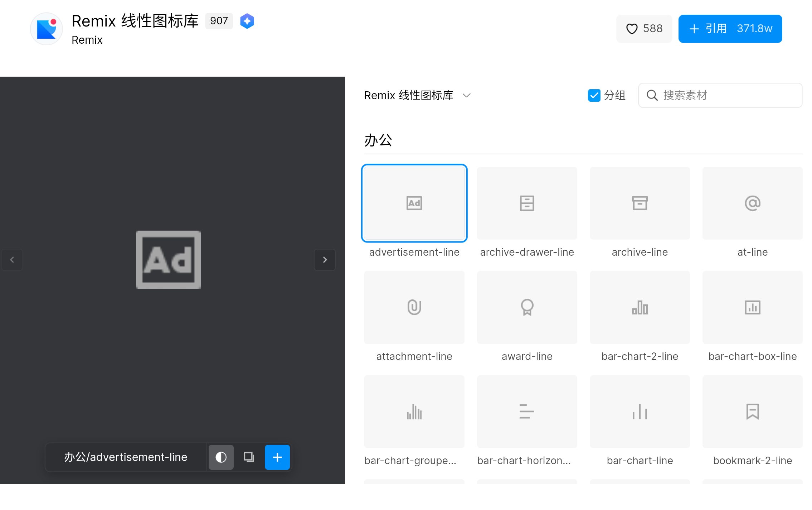Select the bar-chart-line icon
Image resolution: width=812 pixels, height=510 pixels.
point(640,412)
